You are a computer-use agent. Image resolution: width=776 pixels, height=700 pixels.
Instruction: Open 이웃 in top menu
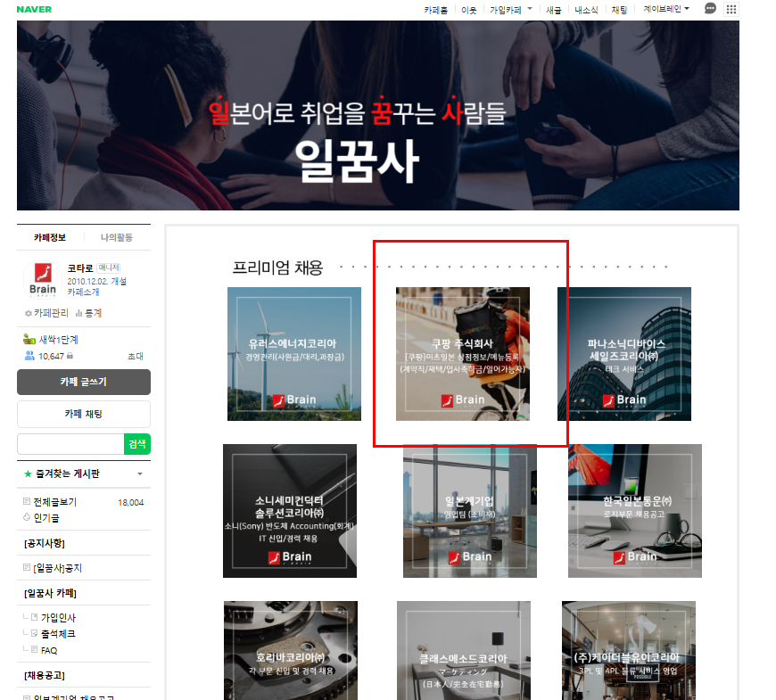tap(468, 10)
